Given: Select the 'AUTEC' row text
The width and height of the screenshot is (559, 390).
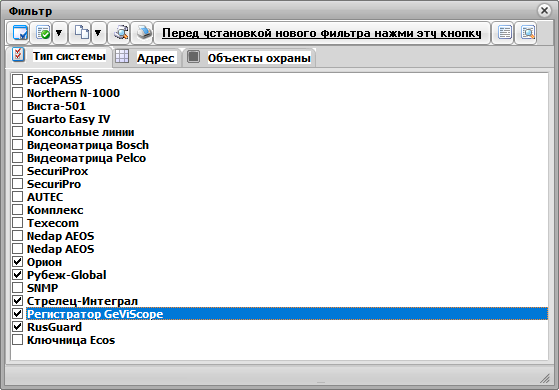Looking at the screenshot, I should [45, 197].
